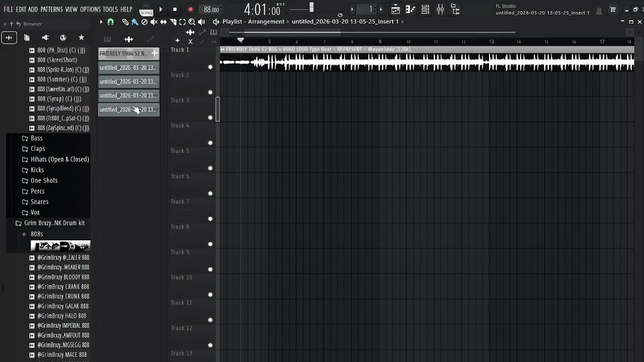Click the tempo field showing 88.000
This screenshot has width=644, height=362.
pyautogui.click(x=211, y=10)
